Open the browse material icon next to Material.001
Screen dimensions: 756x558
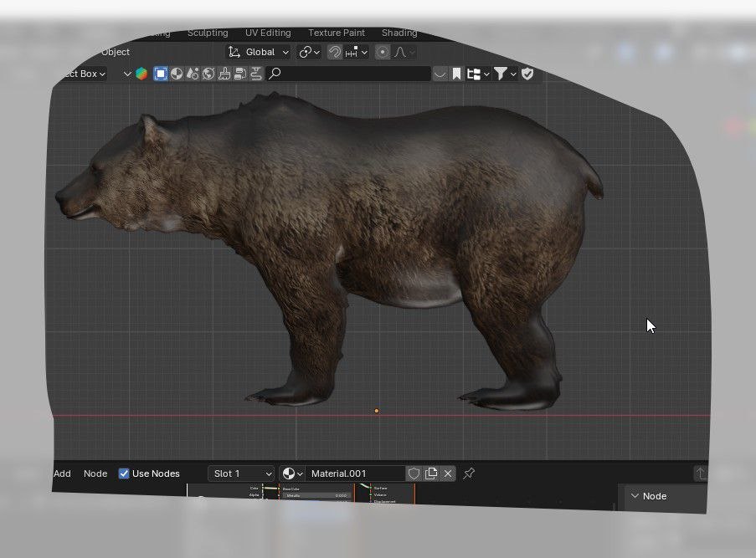point(289,474)
